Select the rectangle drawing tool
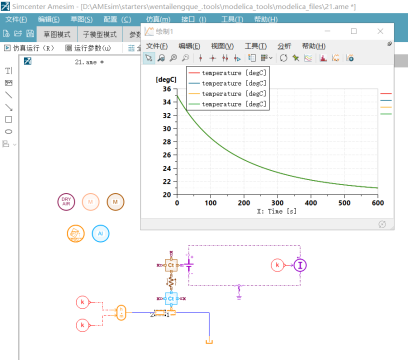The height and width of the screenshot is (360, 408). tap(9, 119)
